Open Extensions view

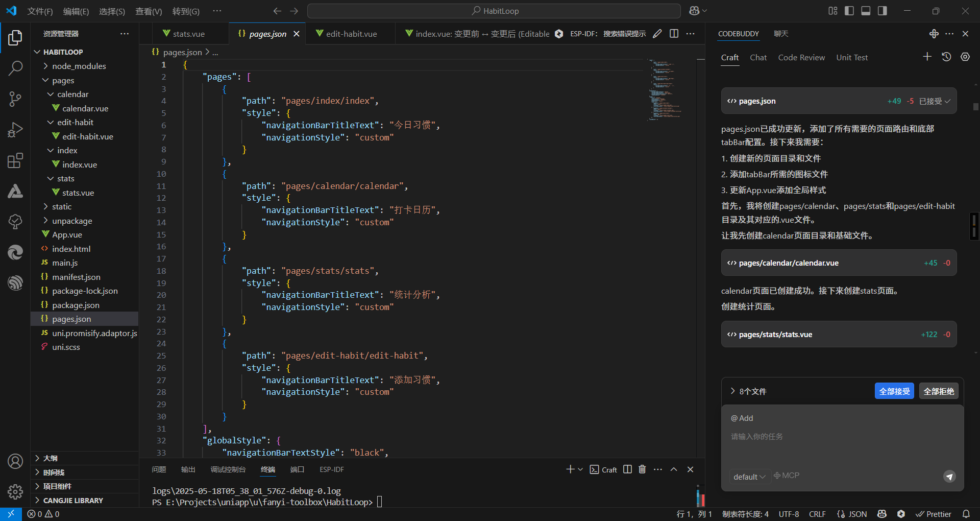point(15,160)
